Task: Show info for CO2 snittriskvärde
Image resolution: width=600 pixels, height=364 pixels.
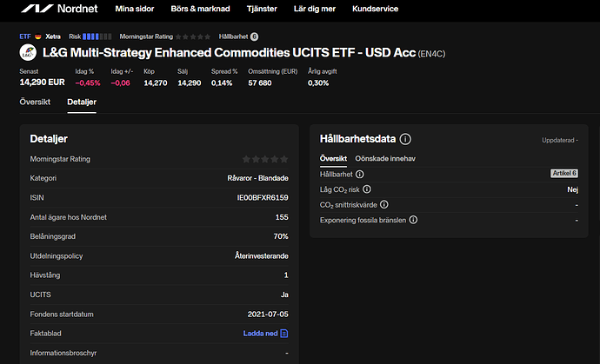Action: pos(384,205)
